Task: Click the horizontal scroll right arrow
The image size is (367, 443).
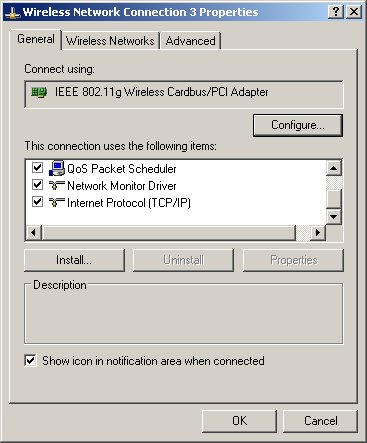Action: point(318,232)
